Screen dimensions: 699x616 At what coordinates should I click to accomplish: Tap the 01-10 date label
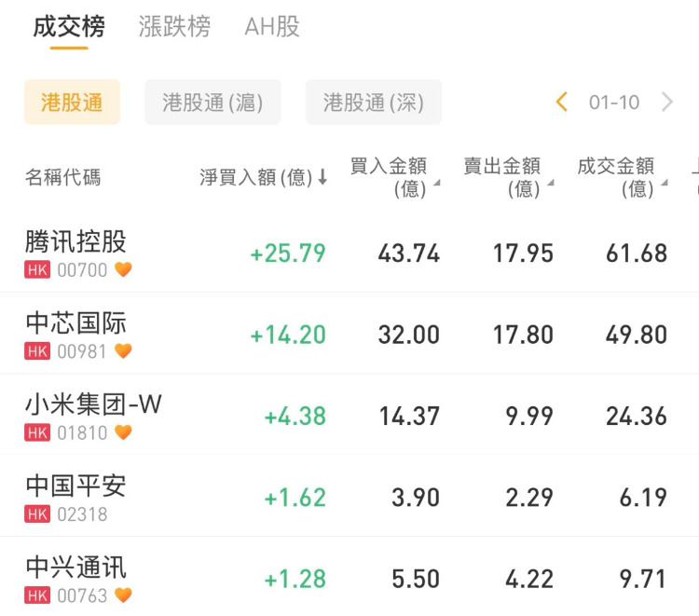click(614, 103)
